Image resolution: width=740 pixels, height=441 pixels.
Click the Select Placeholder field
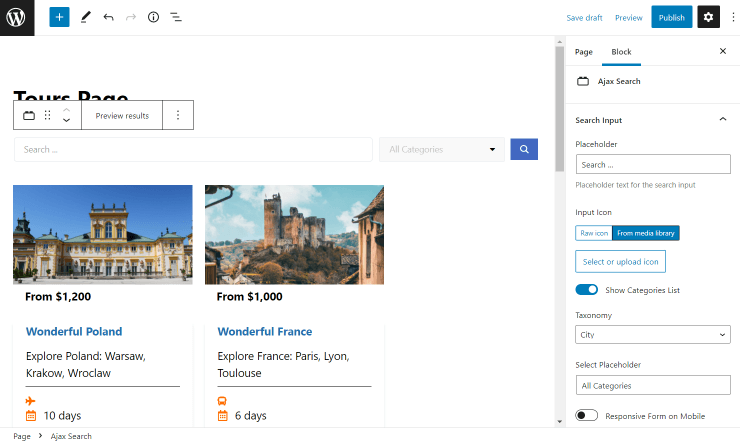[x=653, y=385]
